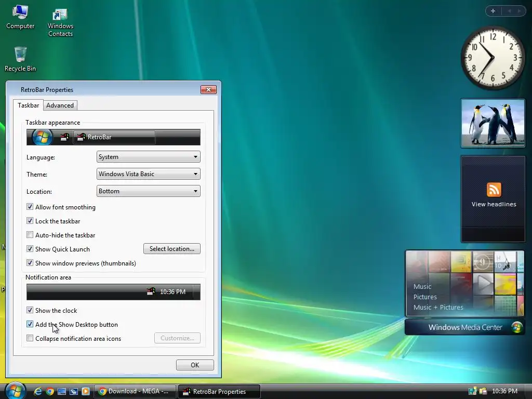Switch to the Advanced tab
The height and width of the screenshot is (399, 532).
coord(60,105)
